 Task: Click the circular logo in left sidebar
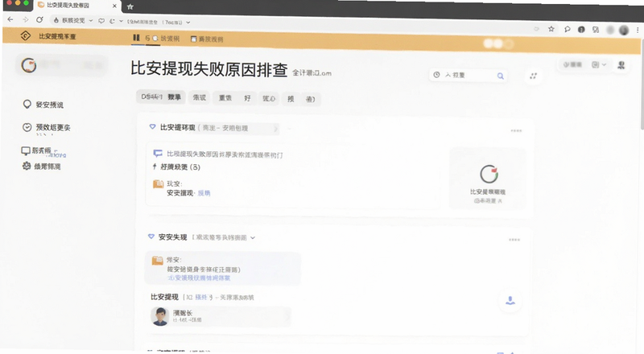(x=29, y=65)
